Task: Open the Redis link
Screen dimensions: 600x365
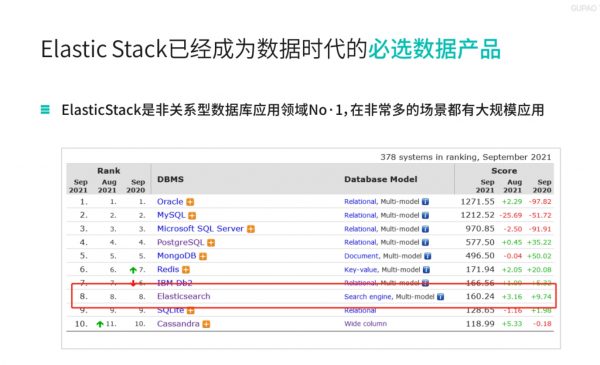Action: [x=168, y=269]
